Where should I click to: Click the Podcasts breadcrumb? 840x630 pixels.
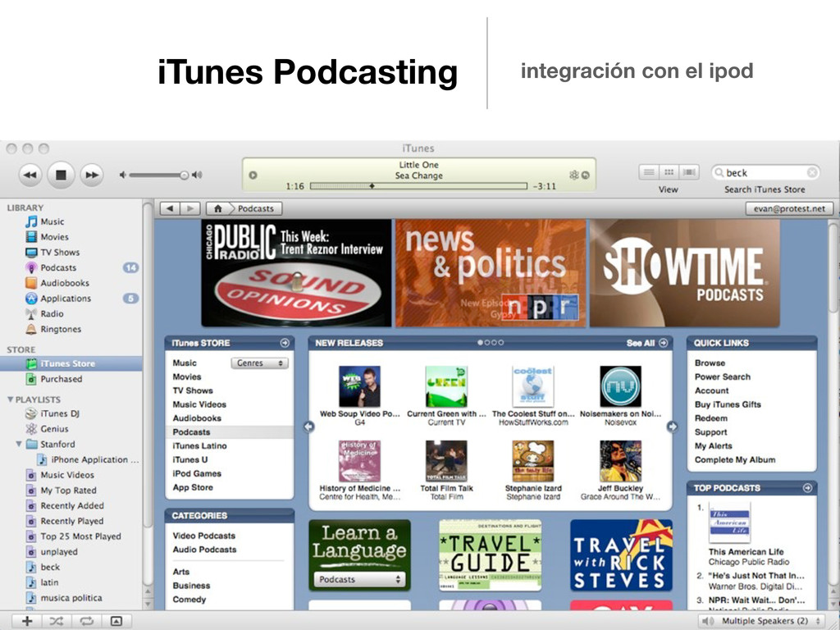(x=256, y=208)
